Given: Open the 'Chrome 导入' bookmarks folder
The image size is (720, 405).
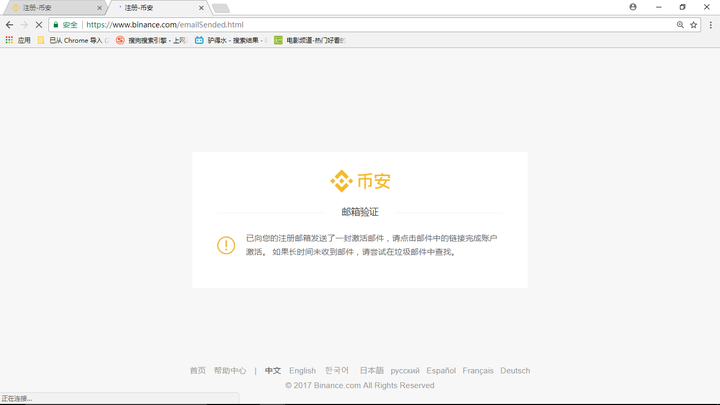Looking at the screenshot, I should click(73, 40).
